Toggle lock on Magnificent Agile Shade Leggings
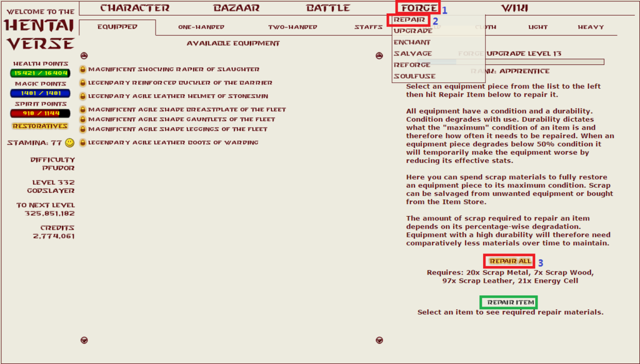 click(x=82, y=129)
